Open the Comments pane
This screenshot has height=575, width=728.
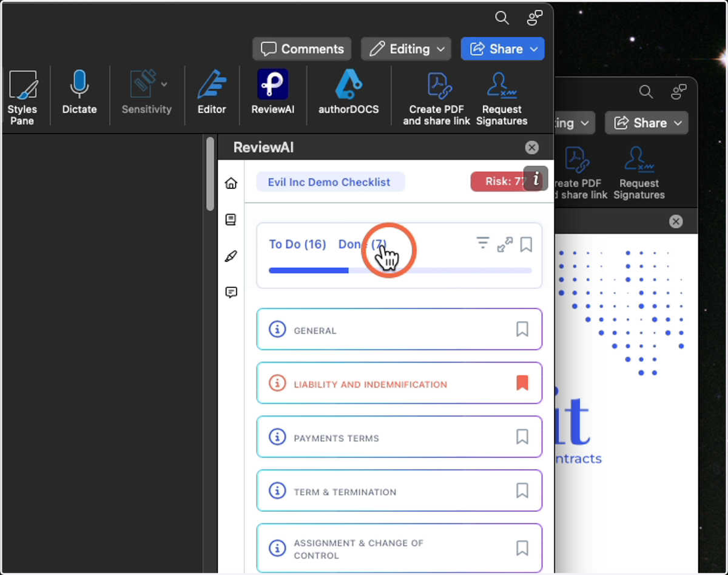point(302,49)
